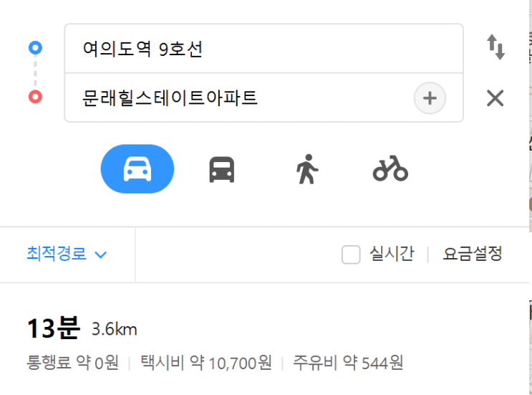
Task: Expand the chevron beside 최적경로
Action: coord(101,254)
